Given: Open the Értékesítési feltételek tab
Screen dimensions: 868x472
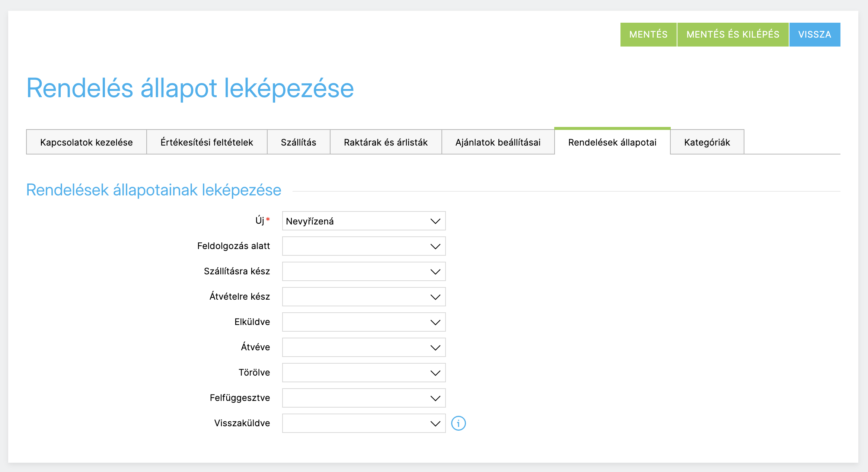Looking at the screenshot, I should tap(207, 142).
